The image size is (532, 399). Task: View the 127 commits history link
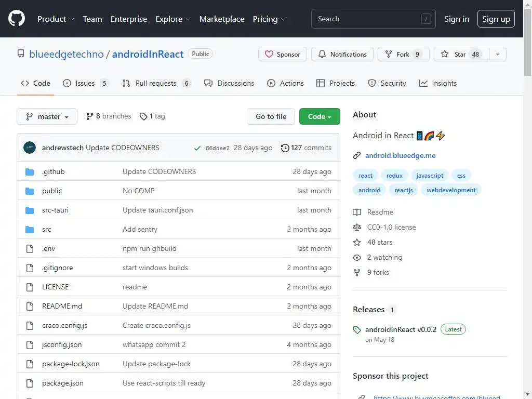[x=307, y=148]
